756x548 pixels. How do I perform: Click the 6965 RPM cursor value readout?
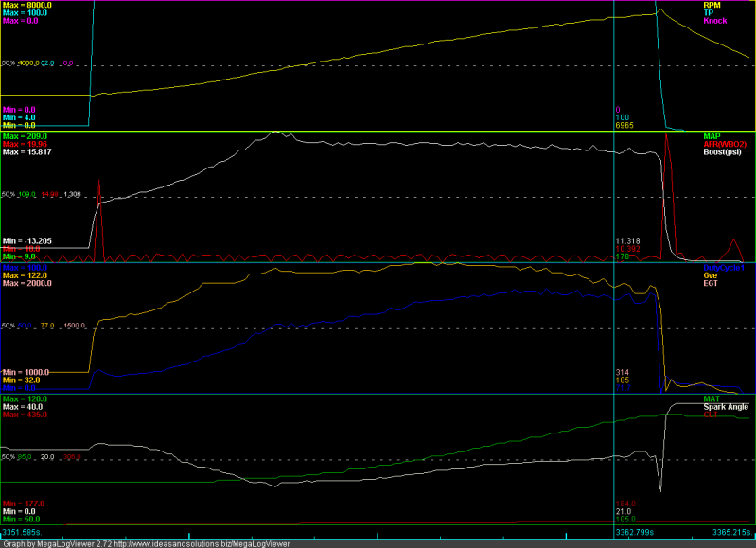pos(624,125)
